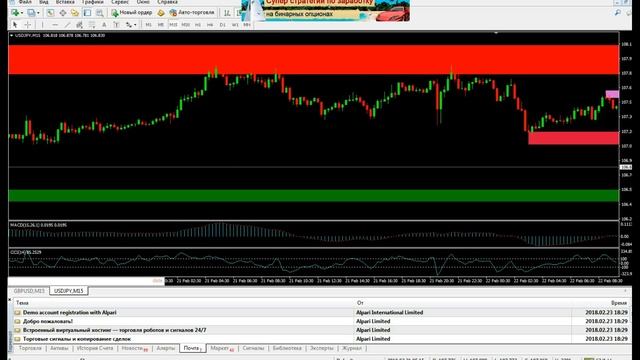Select the Trendline drawing tool
The width and height of the screenshot is (640, 360).
67,25
